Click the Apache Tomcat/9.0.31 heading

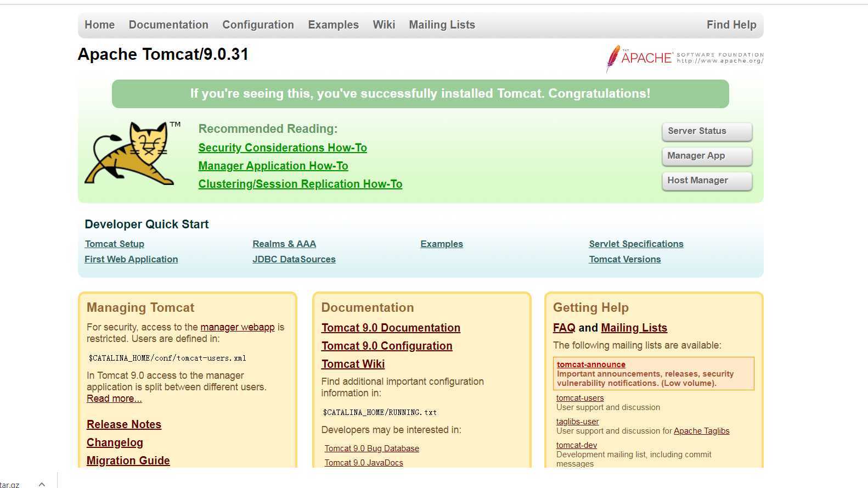[163, 54]
